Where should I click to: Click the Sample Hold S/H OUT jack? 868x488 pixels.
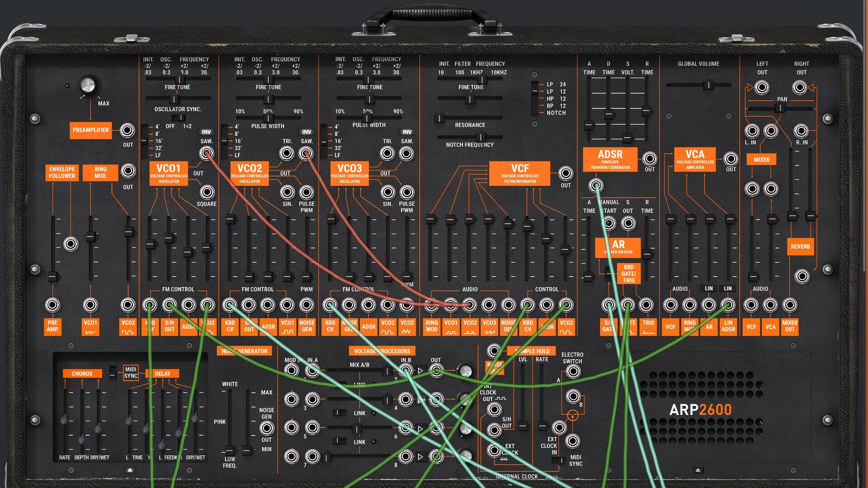(x=494, y=430)
